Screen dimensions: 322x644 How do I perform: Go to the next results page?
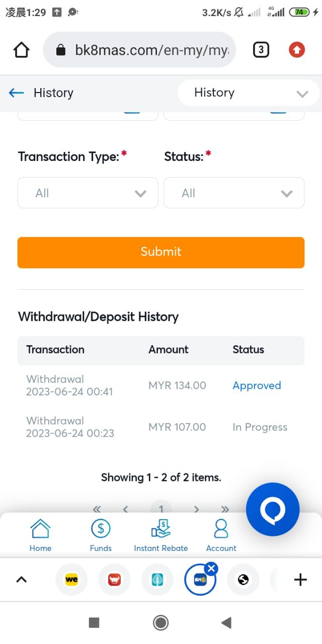pos(197,509)
